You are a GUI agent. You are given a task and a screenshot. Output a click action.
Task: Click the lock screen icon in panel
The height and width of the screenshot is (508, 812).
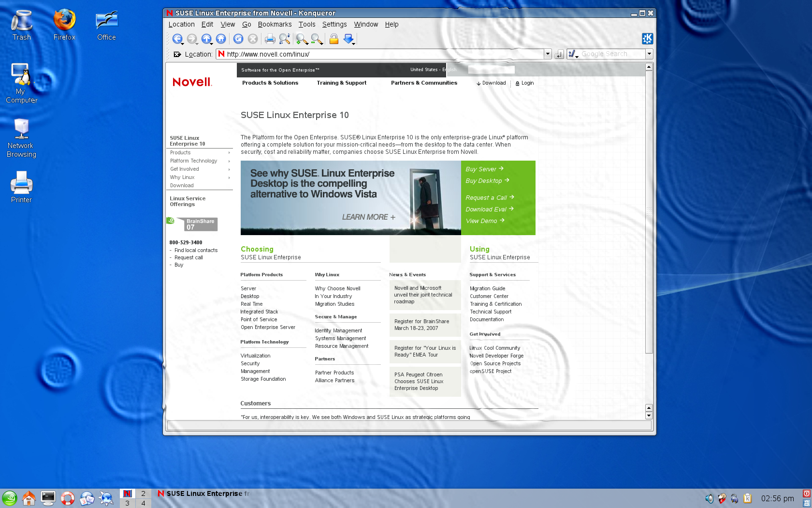(807, 503)
